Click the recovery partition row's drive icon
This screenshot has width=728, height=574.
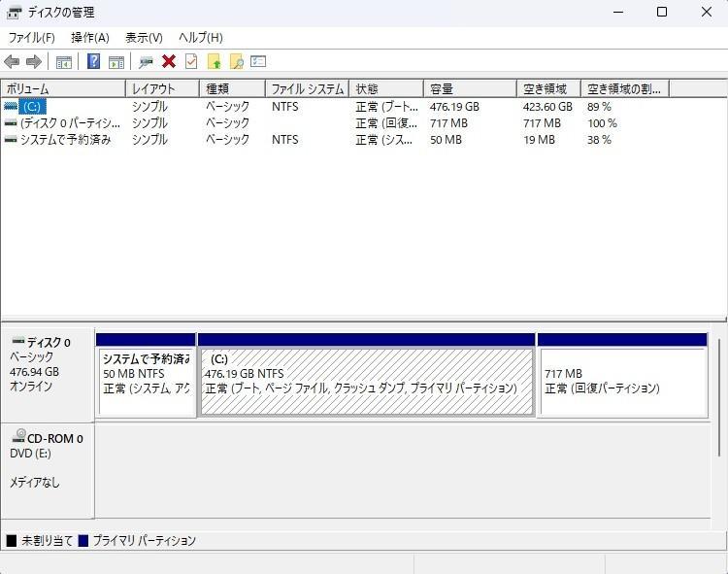(11, 123)
